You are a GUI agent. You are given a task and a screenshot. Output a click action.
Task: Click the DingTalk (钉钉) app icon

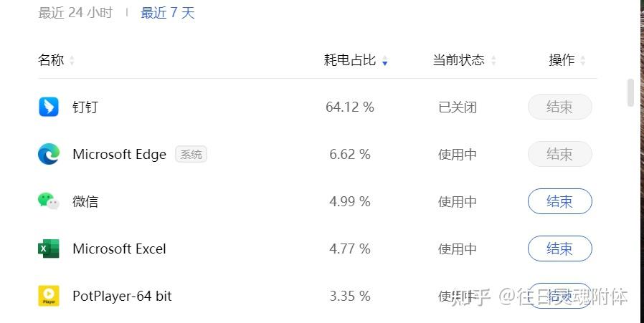point(49,107)
